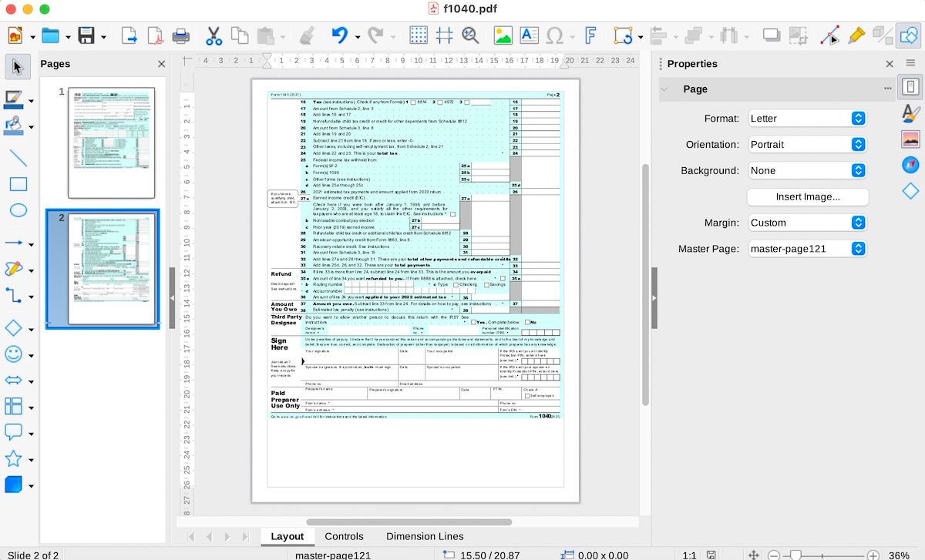
Task: Select the Rectangle tool
Action: point(17,185)
